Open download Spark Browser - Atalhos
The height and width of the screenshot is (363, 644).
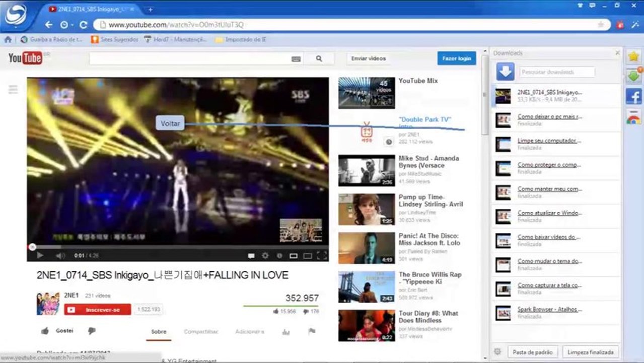pyautogui.click(x=549, y=310)
